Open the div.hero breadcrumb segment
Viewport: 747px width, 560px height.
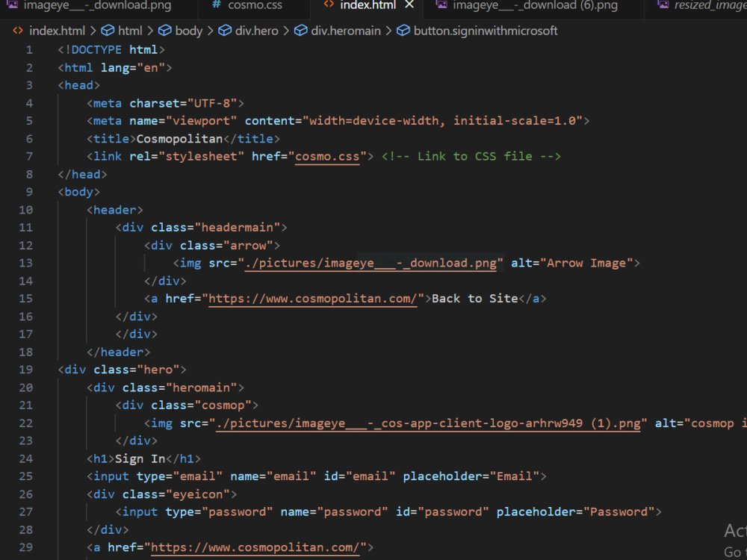(x=257, y=31)
